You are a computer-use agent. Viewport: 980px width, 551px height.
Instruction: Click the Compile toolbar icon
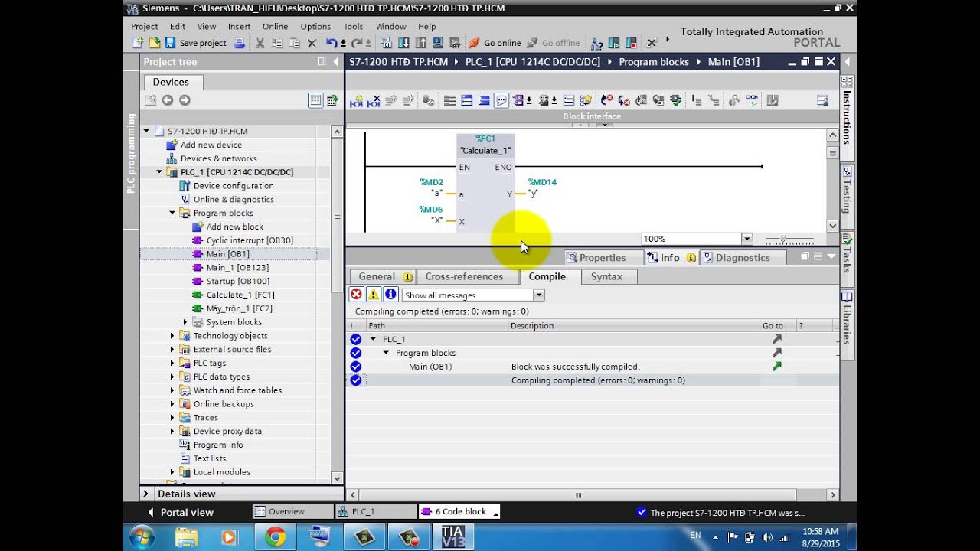coord(387,43)
